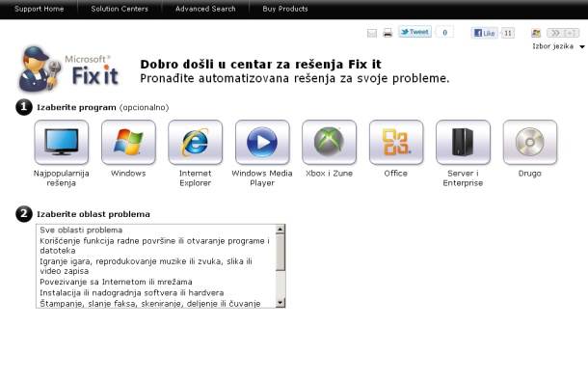
Task: Click the tweet count box
Action: 444,33
